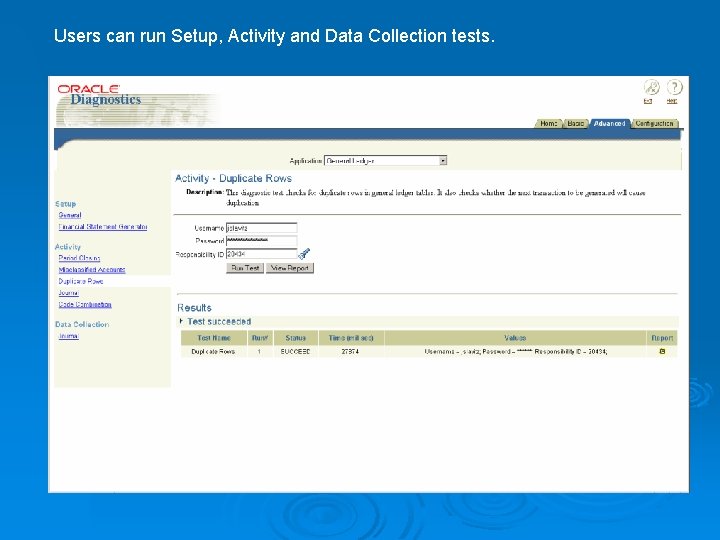Open the Journal link under Data Collection
The width and height of the screenshot is (720, 540).
click(68, 336)
